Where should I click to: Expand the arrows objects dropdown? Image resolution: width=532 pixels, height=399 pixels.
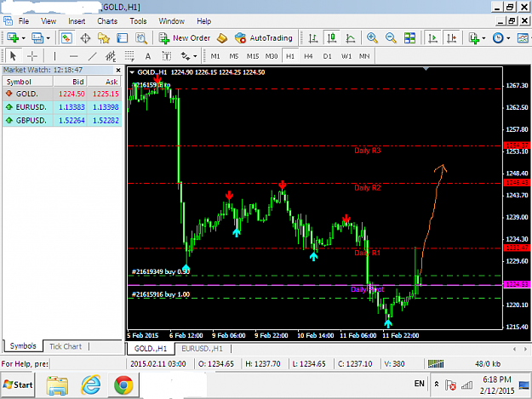point(195,56)
